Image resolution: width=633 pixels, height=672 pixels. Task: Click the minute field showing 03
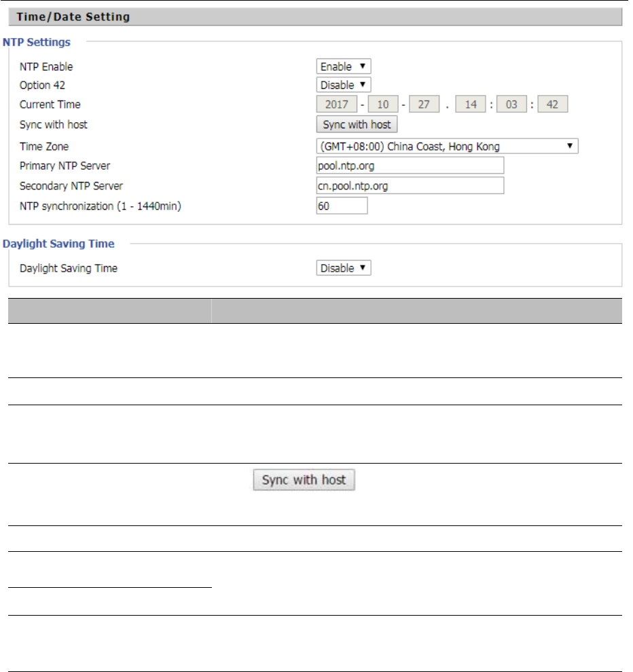click(511, 105)
